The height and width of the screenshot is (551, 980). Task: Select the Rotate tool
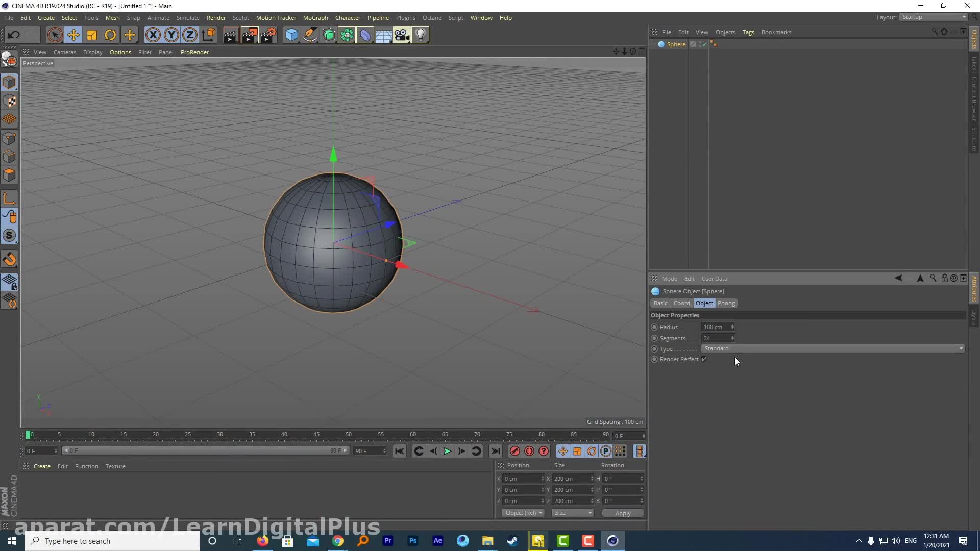pos(110,35)
